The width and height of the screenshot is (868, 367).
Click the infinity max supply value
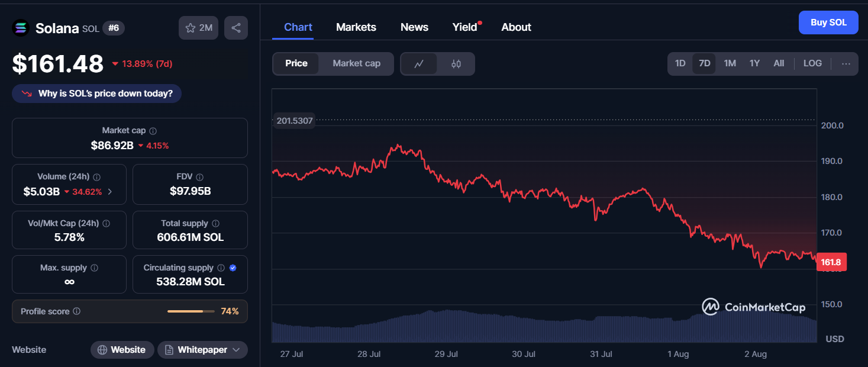69,282
